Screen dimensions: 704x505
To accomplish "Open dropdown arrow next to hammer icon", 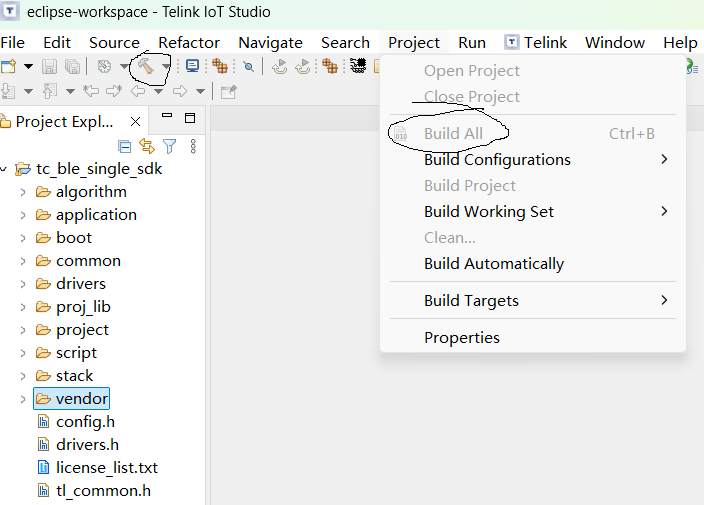I will [166, 66].
